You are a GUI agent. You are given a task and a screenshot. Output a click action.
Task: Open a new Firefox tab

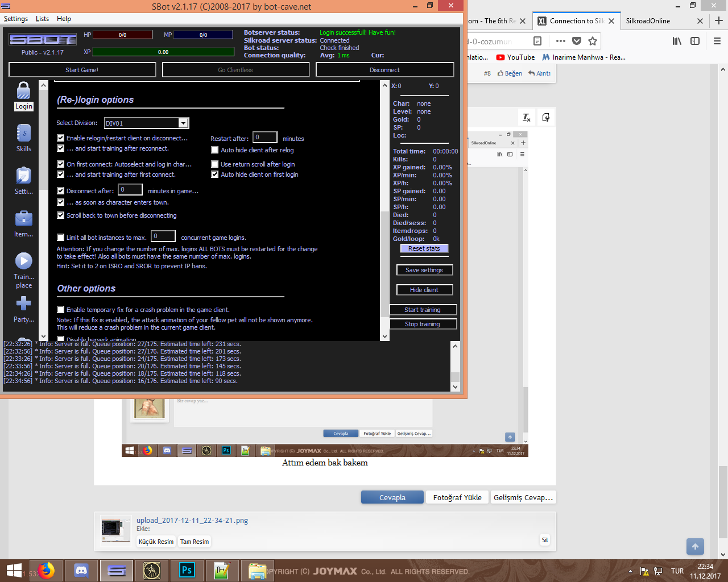coord(719,20)
